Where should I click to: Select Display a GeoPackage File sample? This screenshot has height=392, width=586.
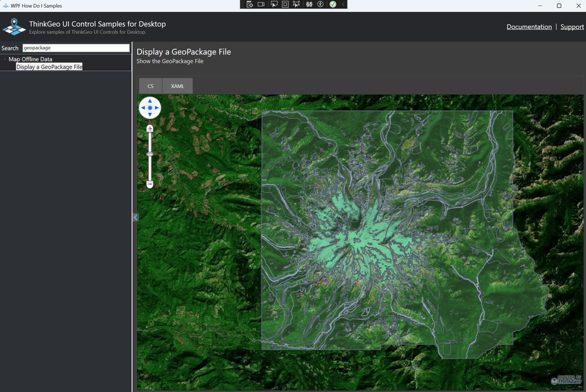(49, 67)
